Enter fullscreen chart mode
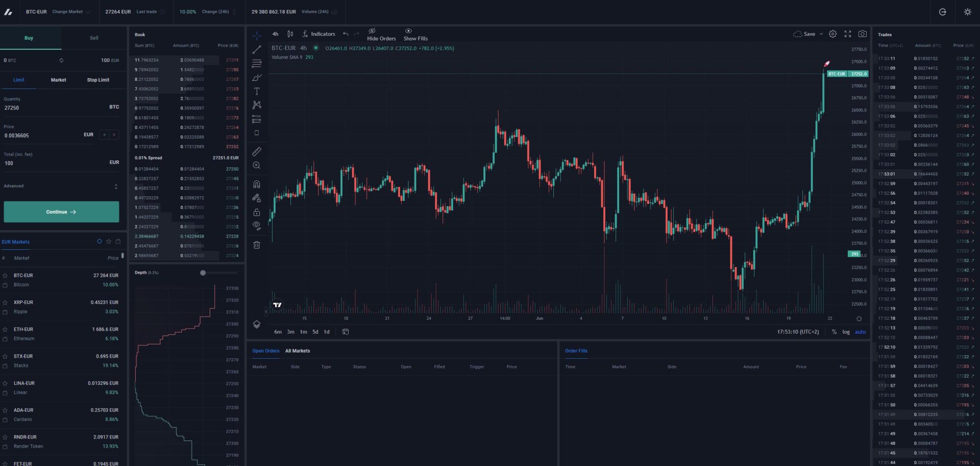This screenshot has height=466, width=980. click(848, 34)
